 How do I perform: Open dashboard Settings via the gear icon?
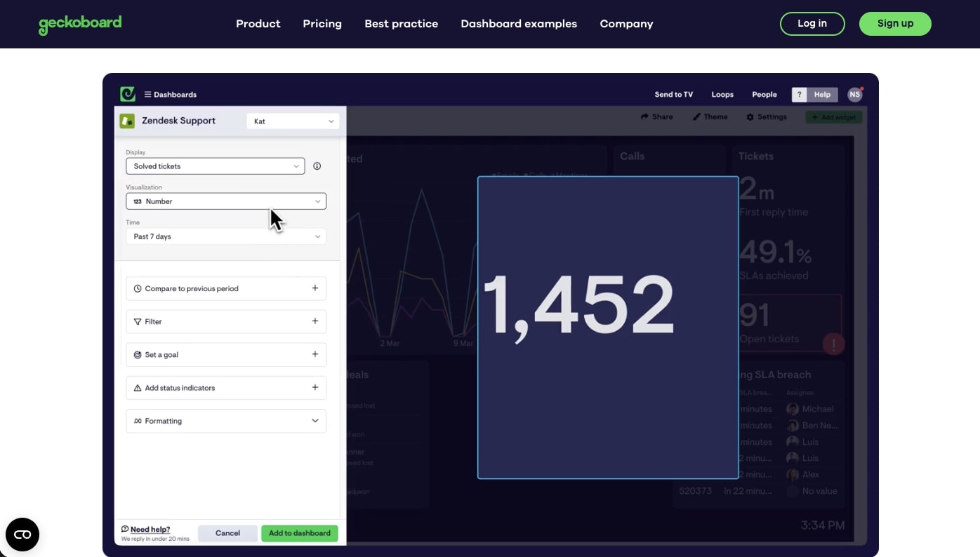(x=750, y=116)
